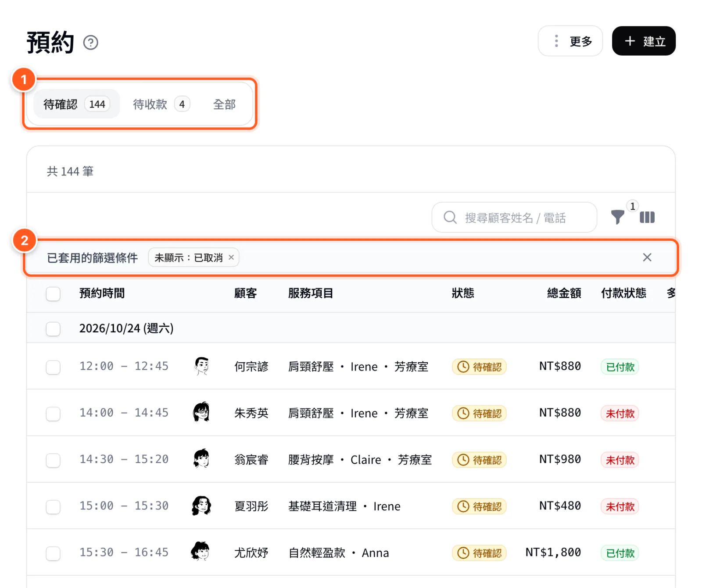
Task: Open the 更多 options menu
Action: click(570, 41)
